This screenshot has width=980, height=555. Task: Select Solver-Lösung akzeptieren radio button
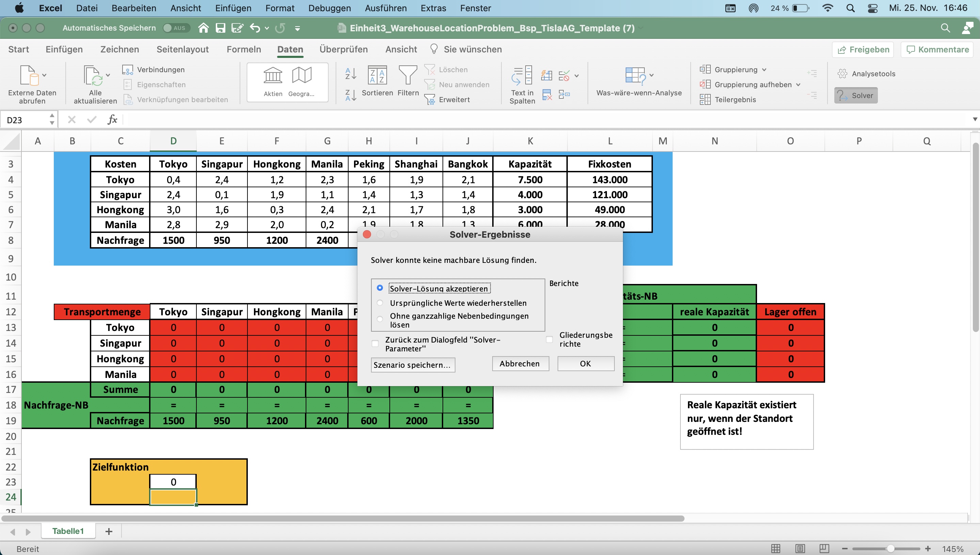click(x=380, y=288)
